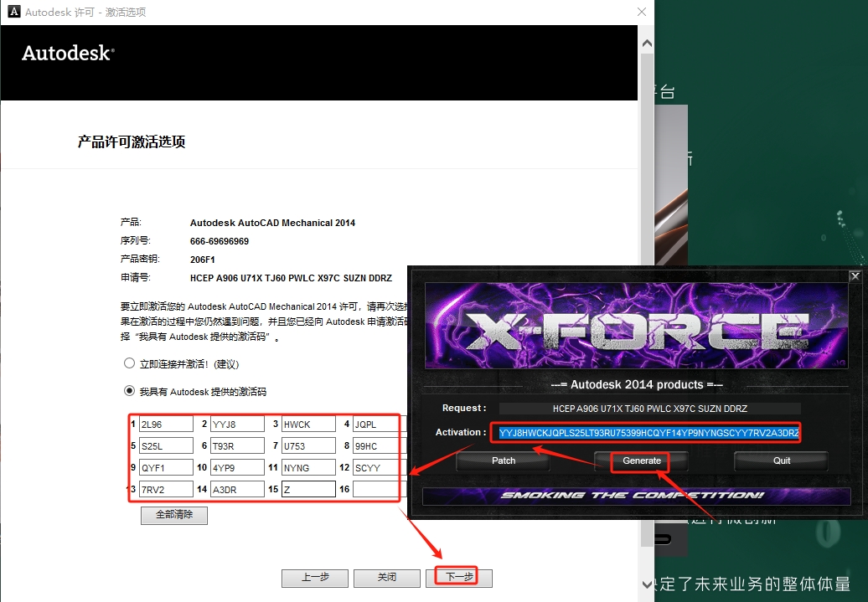Image resolution: width=868 pixels, height=602 pixels.
Task: Click activation code field 14 containing A3DR
Action: click(237, 489)
